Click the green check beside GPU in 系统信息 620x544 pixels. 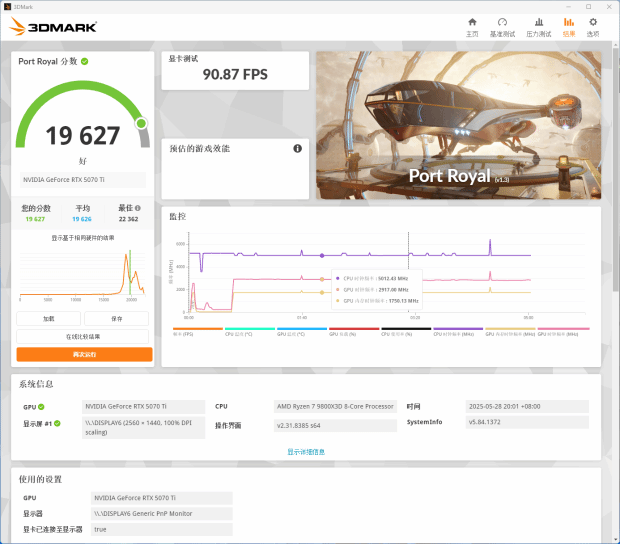[x=42, y=407]
